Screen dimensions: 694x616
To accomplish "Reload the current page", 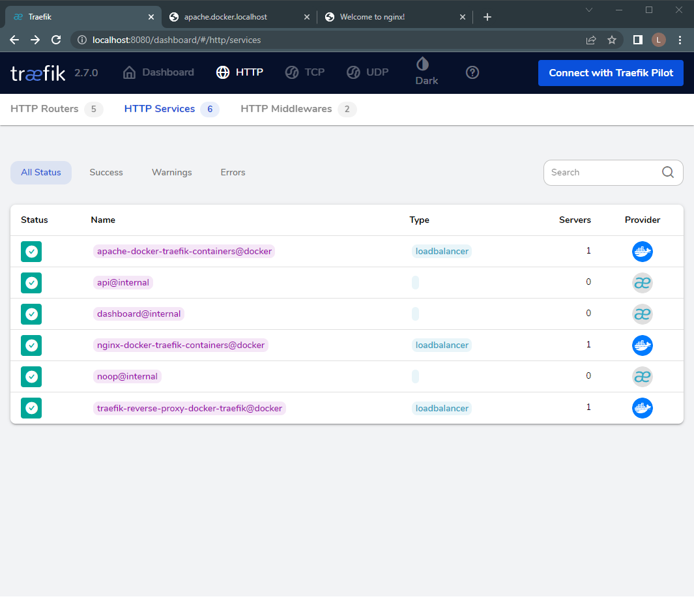I will [x=56, y=40].
